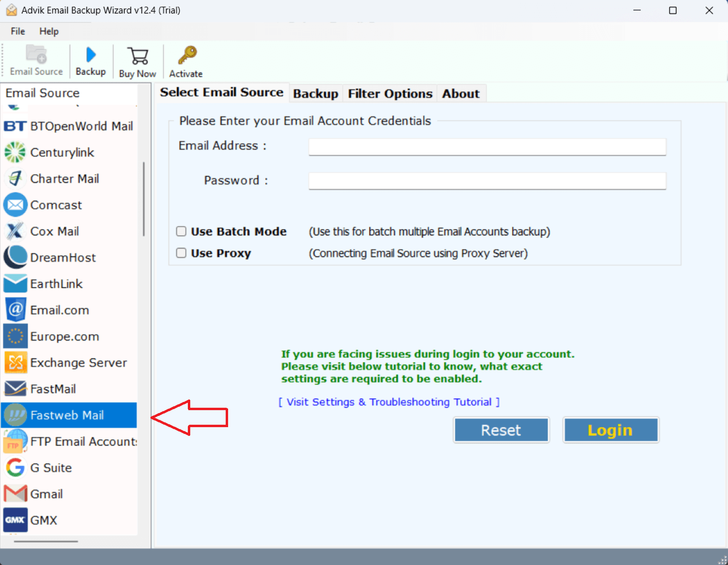The image size is (728, 565).
Task: Open Visit Settings & Troubleshooting Tutorial link
Action: coord(389,402)
